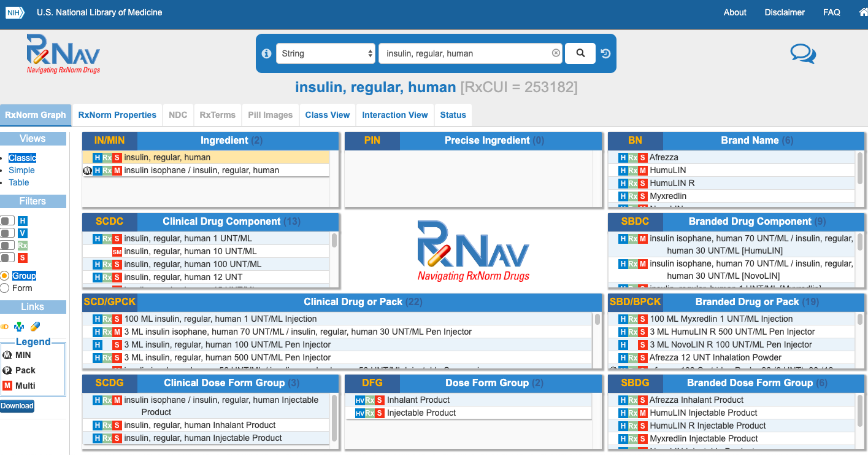Toggle the S filter switch
Image resolution: width=868 pixels, height=455 pixels.
coord(7,257)
